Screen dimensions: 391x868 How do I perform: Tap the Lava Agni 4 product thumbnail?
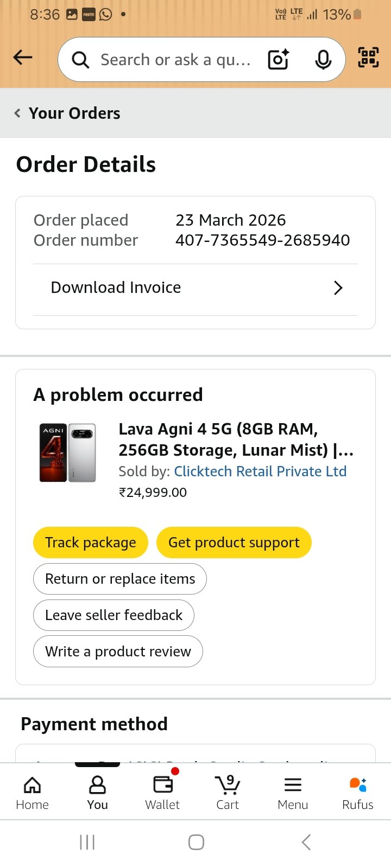point(68,453)
